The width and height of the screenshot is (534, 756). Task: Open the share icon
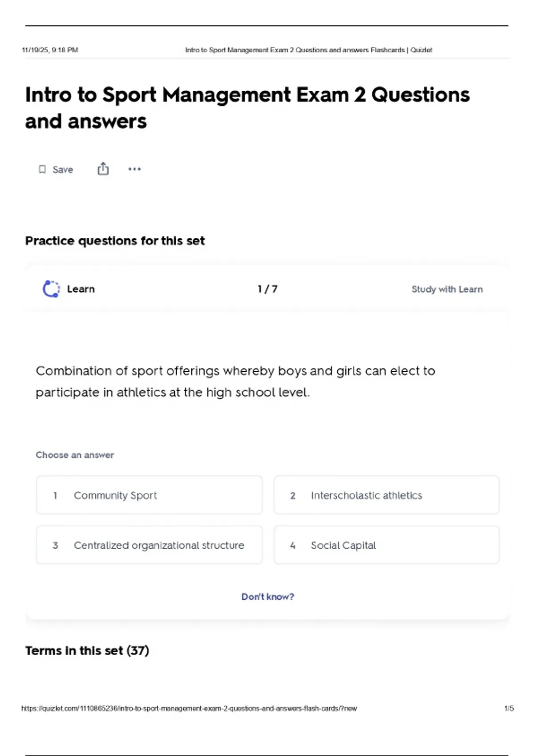[x=103, y=169]
